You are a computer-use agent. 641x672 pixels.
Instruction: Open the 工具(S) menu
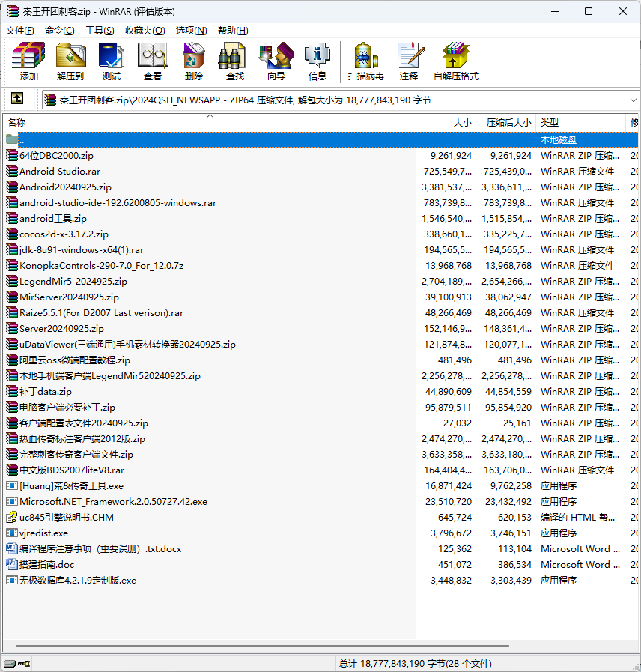[100, 31]
